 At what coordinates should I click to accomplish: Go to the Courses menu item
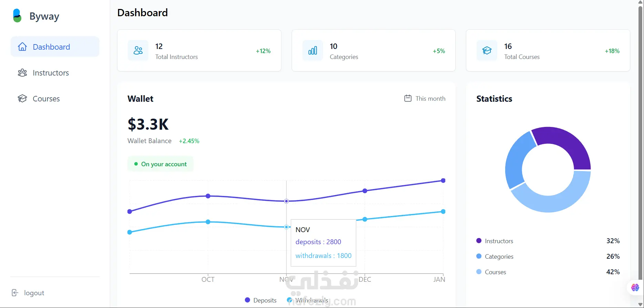46,99
